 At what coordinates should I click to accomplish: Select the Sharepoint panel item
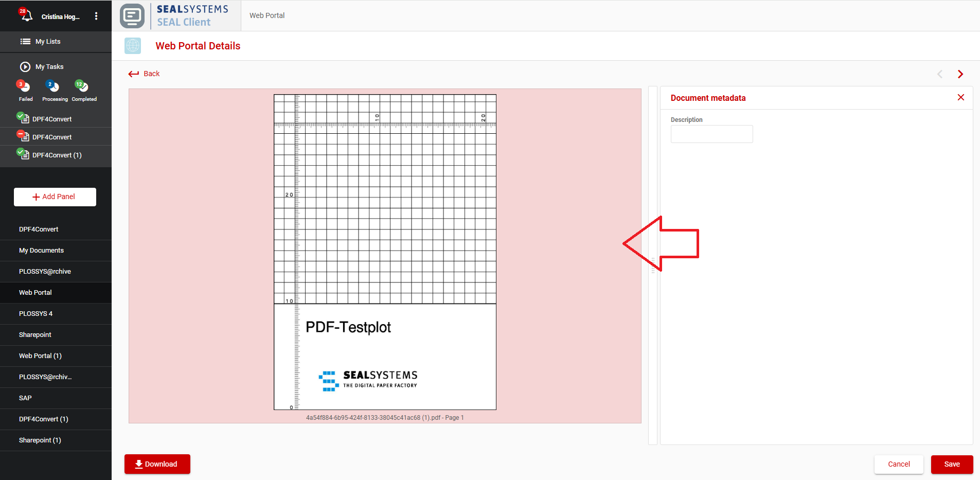pyautogui.click(x=35, y=334)
